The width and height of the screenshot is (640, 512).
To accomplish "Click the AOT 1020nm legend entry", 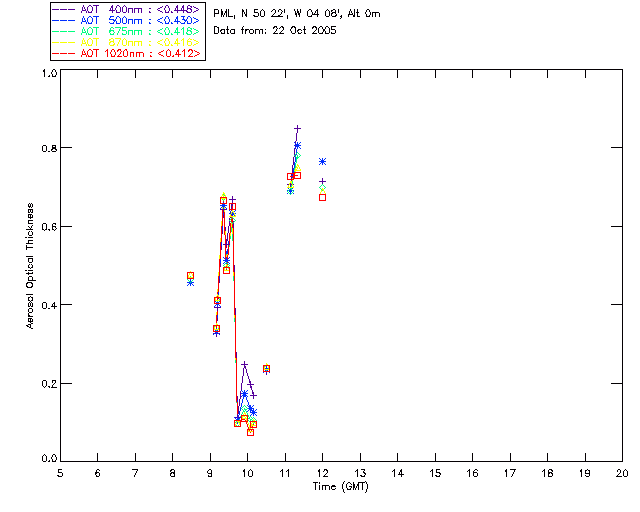I will 127,53.
